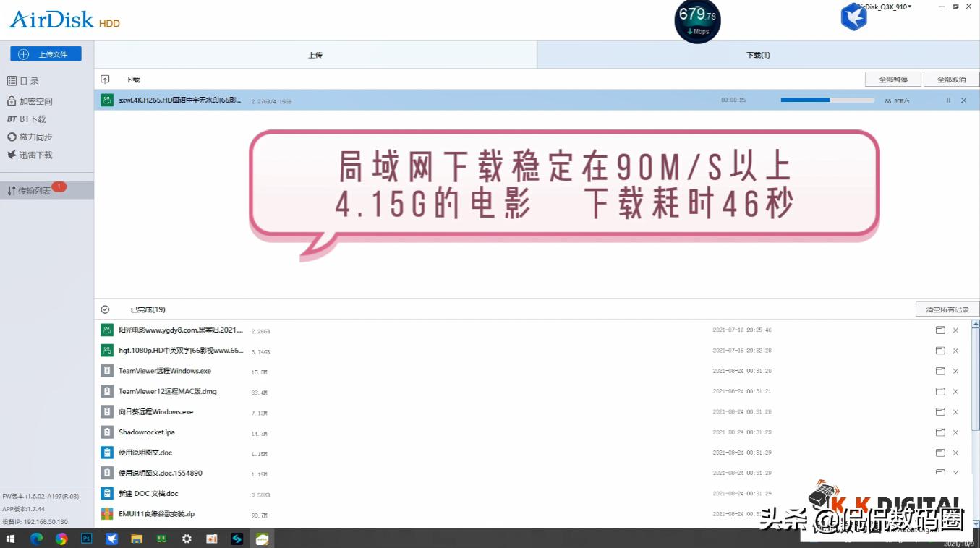Switch to the 下载(1) tab

758,54
